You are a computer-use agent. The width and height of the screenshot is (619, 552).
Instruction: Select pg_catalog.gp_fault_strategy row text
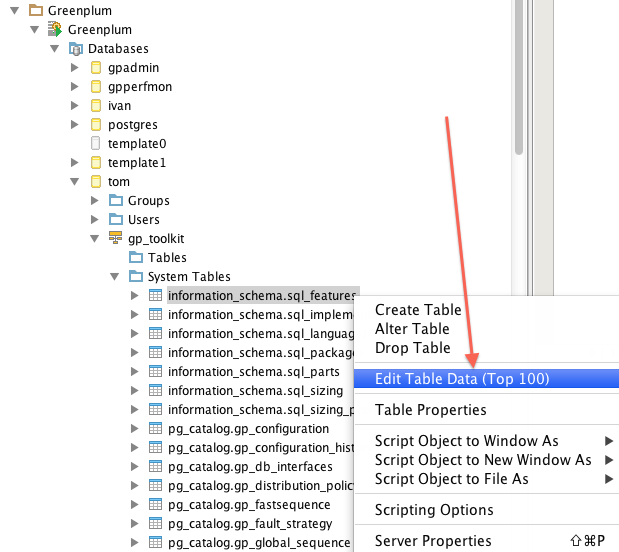point(250,524)
